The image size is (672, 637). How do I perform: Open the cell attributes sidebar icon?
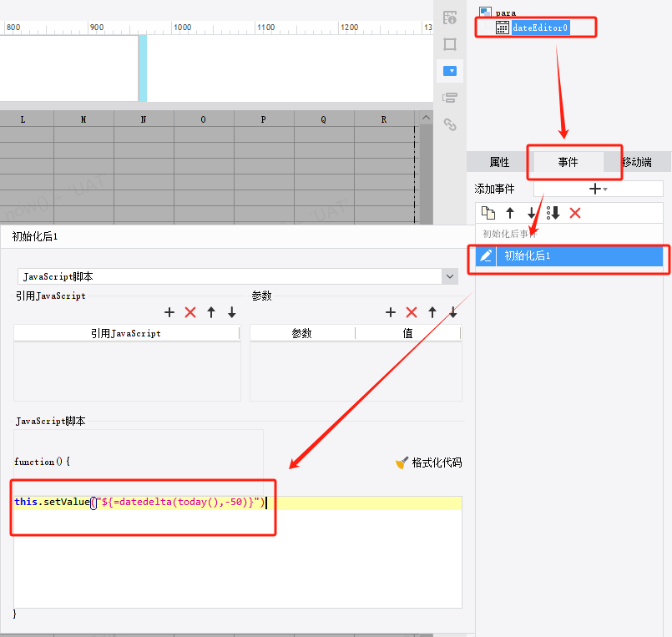coord(450,44)
